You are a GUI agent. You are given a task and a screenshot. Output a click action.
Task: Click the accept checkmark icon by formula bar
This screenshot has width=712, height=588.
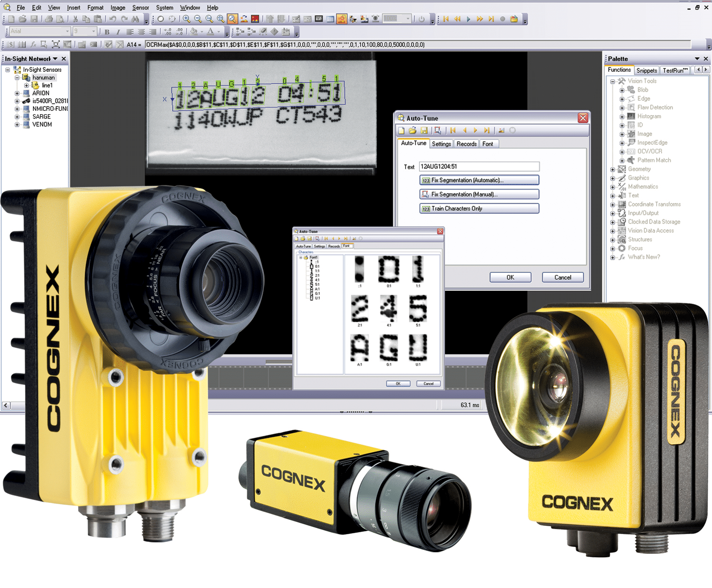tap(109, 45)
